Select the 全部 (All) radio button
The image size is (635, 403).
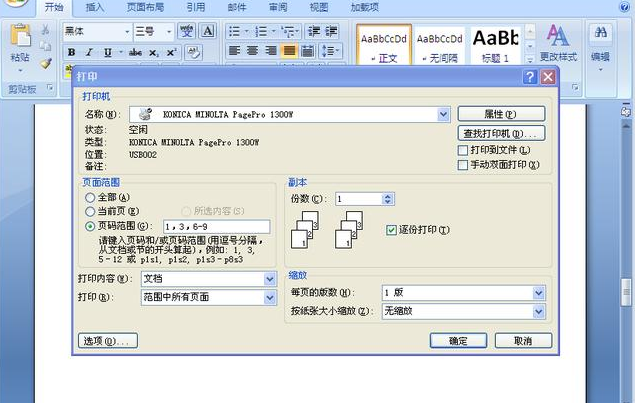[90, 198]
